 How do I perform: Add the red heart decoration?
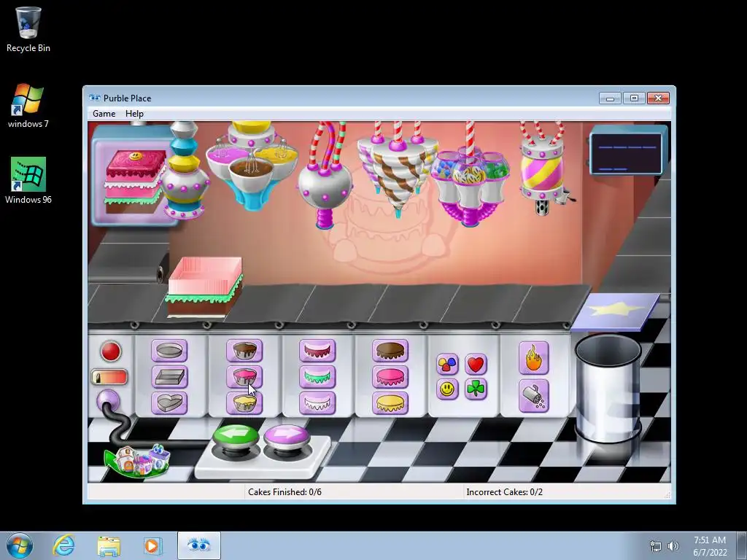click(476, 365)
